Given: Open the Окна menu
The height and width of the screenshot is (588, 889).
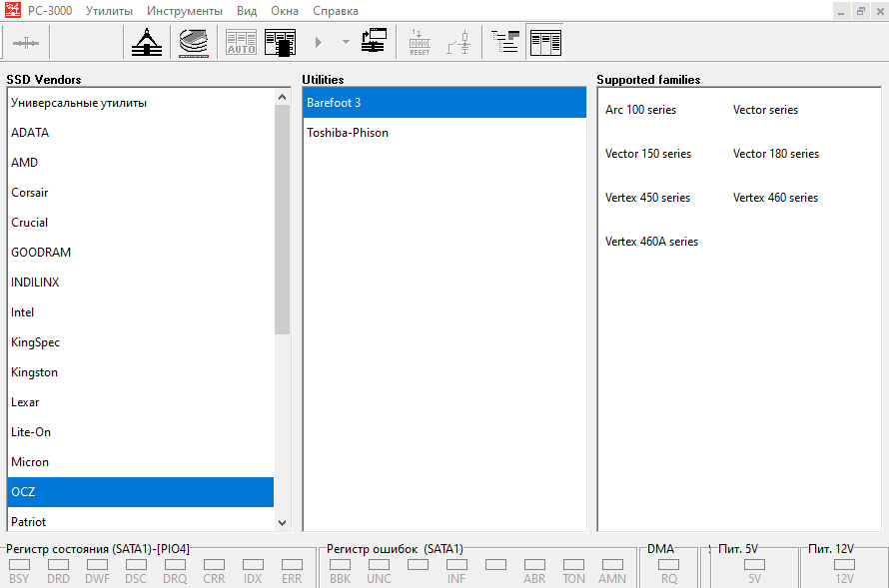Looking at the screenshot, I should click(x=285, y=11).
